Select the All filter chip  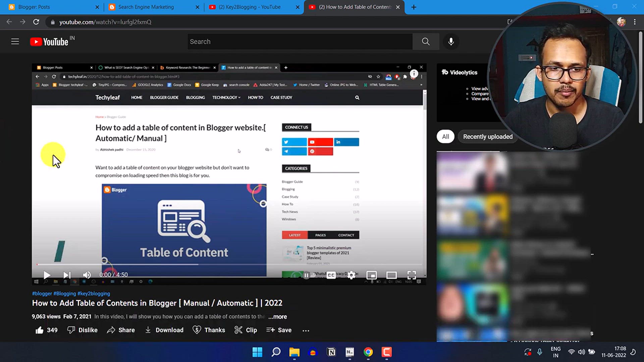(x=445, y=137)
